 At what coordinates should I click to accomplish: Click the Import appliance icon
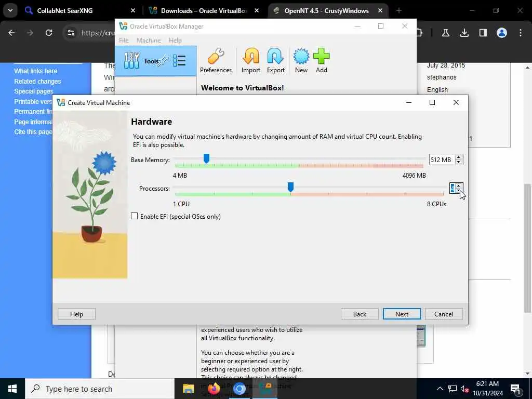pyautogui.click(x=251, y=61)
